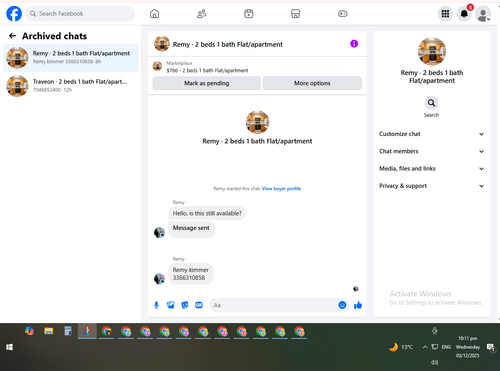Open Windows Start menu
500x371 pixels.
pyautogui.click(x=9, y=347)
